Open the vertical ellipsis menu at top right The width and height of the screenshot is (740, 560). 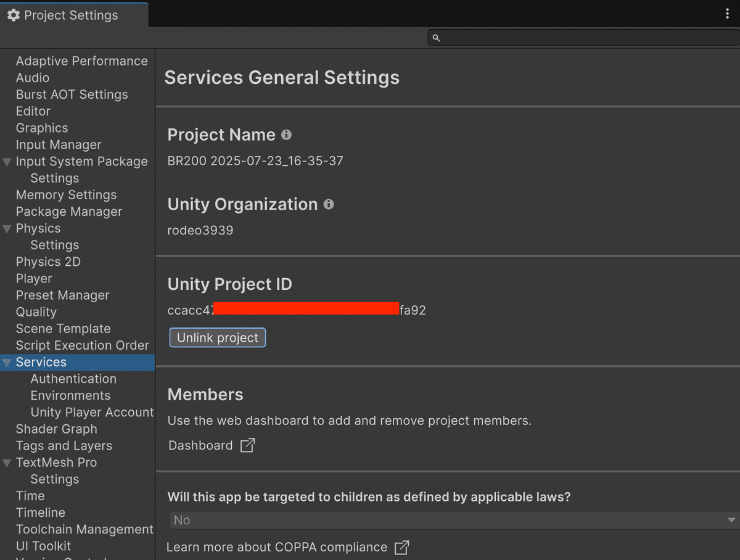[728, 13]
